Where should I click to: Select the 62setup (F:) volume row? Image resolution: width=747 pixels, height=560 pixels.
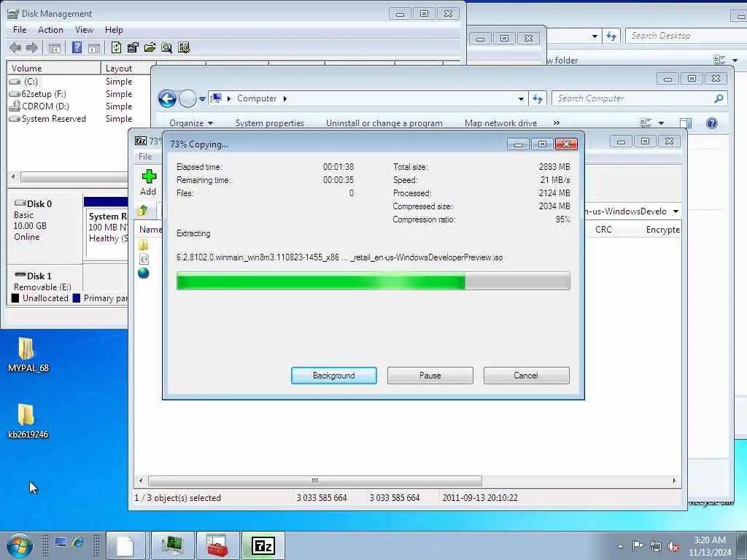43,94
